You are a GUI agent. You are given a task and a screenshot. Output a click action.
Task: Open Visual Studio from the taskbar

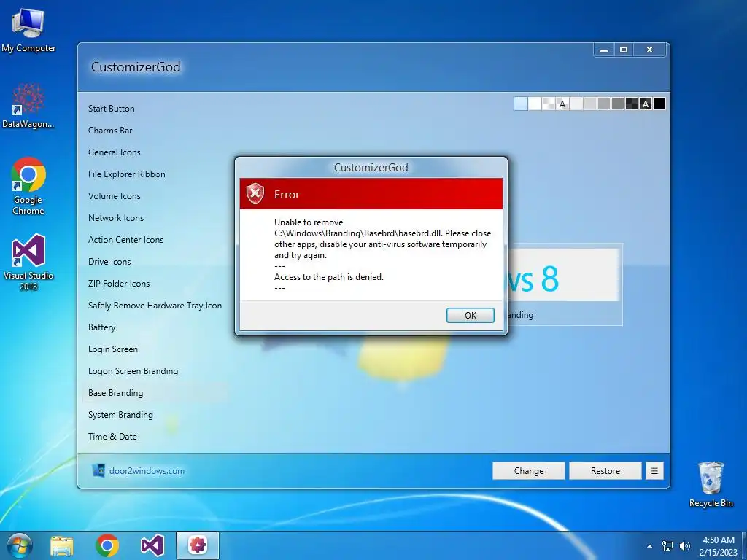point(152,545)
